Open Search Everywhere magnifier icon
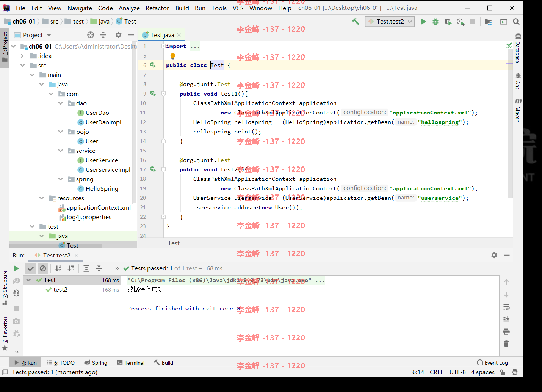This screenshot has width=542, height=392. (x=516, y=22)
